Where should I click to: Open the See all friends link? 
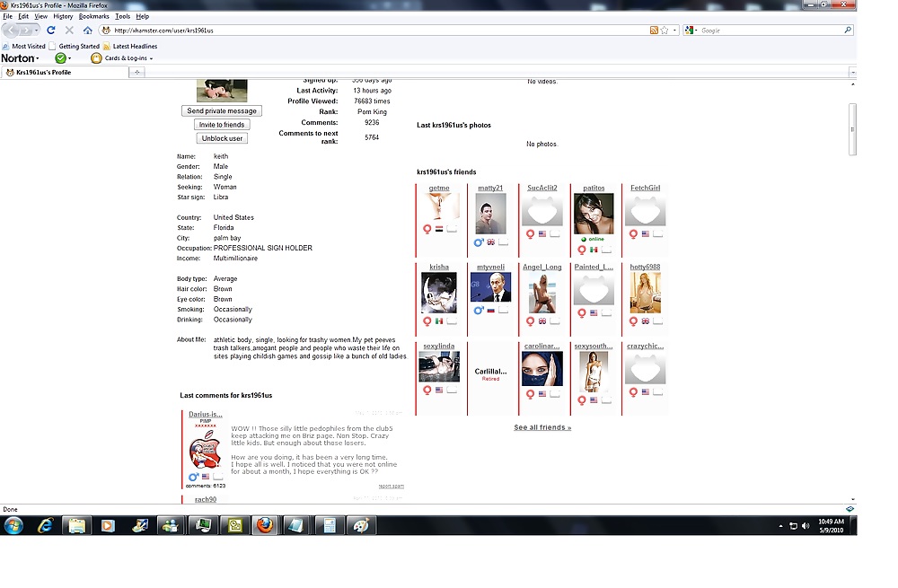[542, 427]
